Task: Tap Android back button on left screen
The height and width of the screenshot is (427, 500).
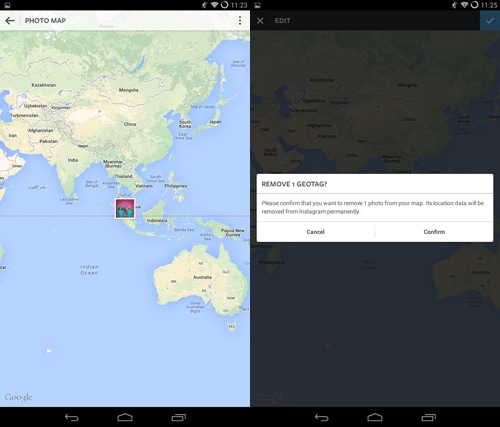Action: [x=71, y=417]
